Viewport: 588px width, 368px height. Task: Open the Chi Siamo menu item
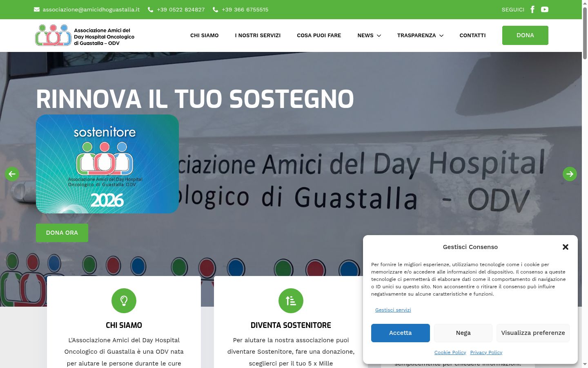205,36
